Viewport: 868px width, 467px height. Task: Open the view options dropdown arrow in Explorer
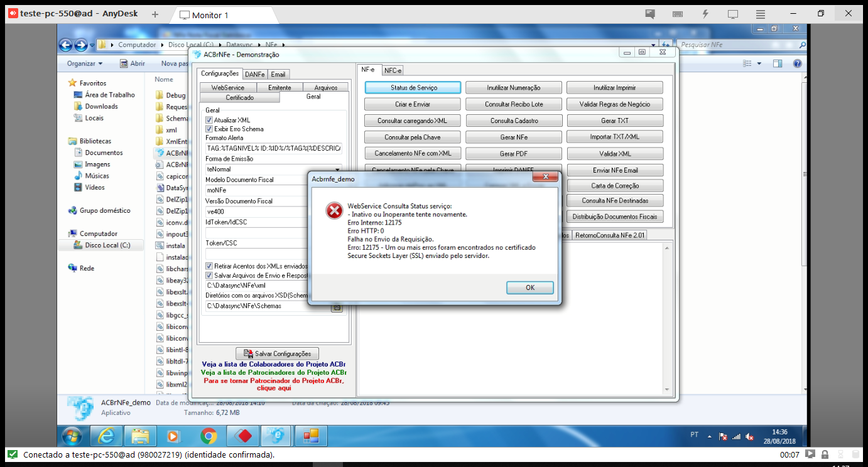(759, 63)
